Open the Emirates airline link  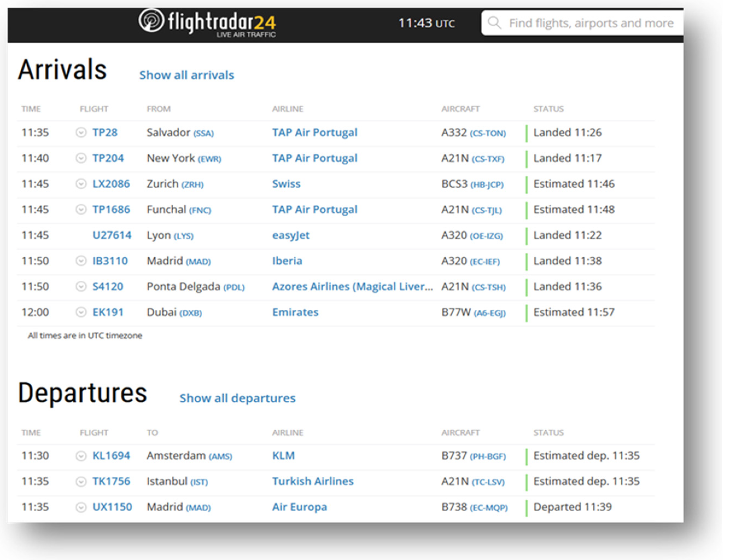(x=295, y=312)
